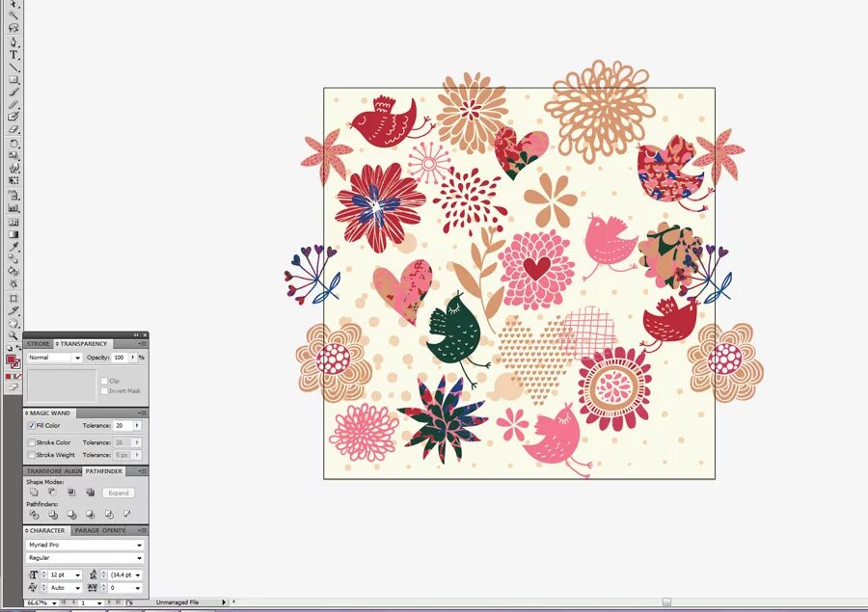This screenshot has width=868, height=612.
Task: Select the Rectangle tool
Action: pos(14,80)
